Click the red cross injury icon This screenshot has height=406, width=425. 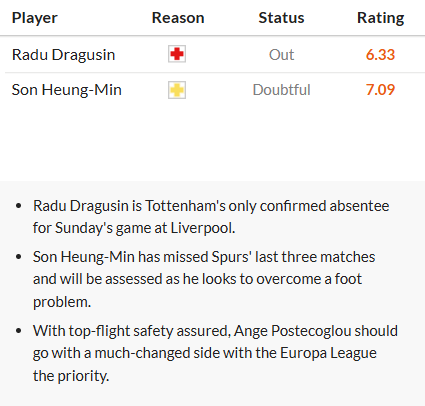pos(177,54)
